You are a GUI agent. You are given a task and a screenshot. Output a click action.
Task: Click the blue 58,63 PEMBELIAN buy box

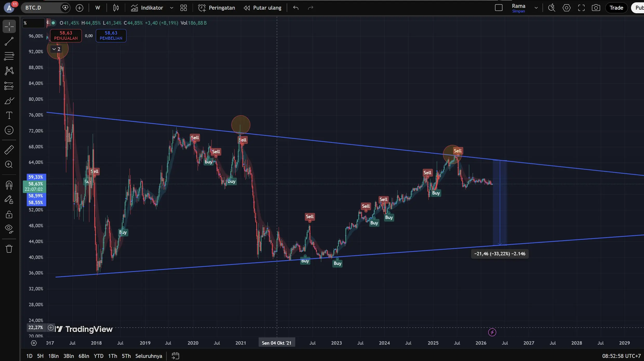pos(111,36)
